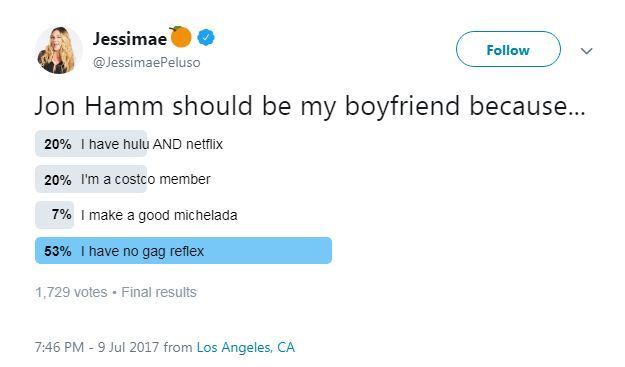
Task: Open the 7:46 PM - 9 Jul 2017 timestamp
Action: coord(97,347)
